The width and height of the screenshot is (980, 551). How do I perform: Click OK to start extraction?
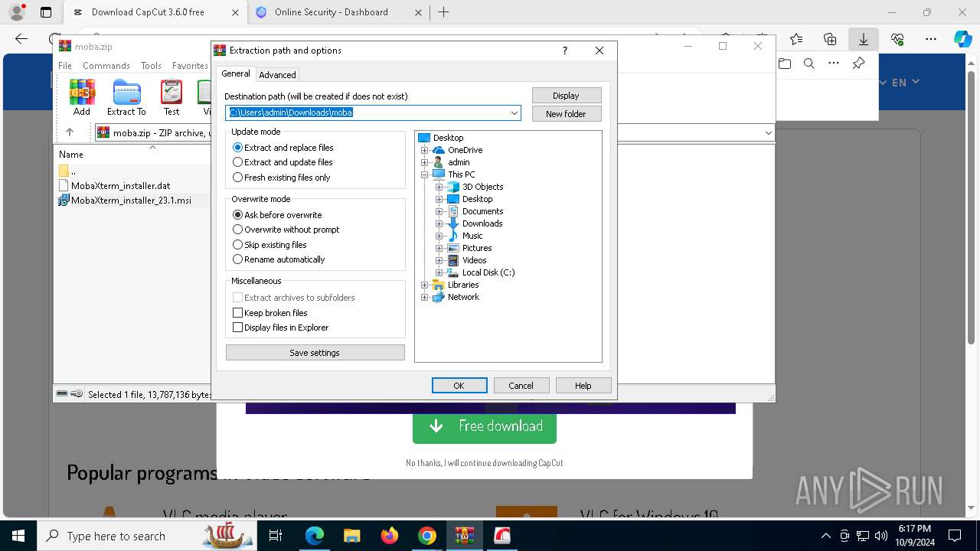coord(459,386)
